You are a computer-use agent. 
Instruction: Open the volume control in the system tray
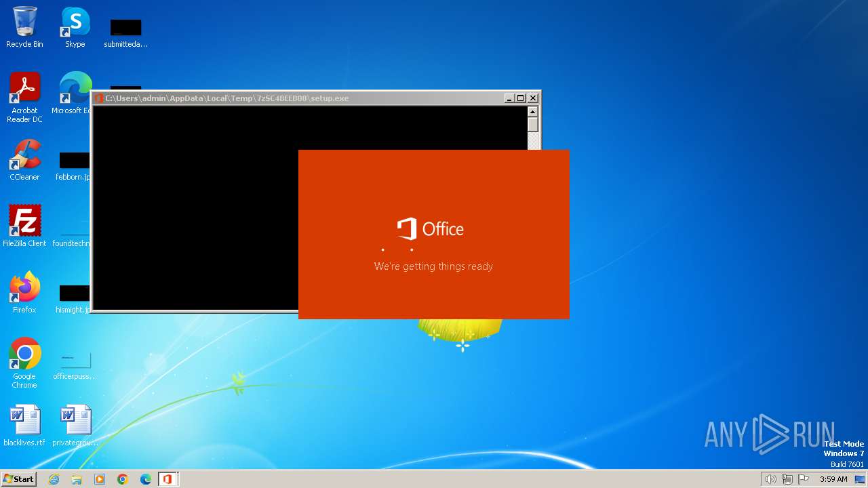coord(770,479)
